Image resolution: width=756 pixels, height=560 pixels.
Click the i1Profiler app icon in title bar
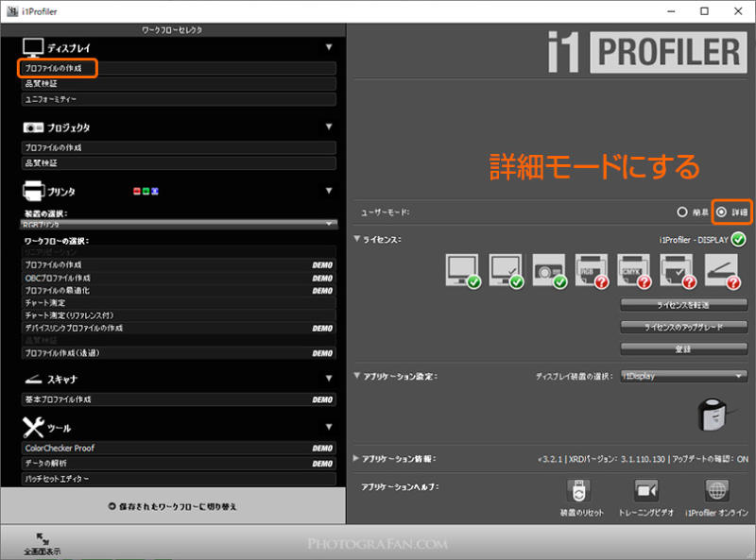click(12, 11)
